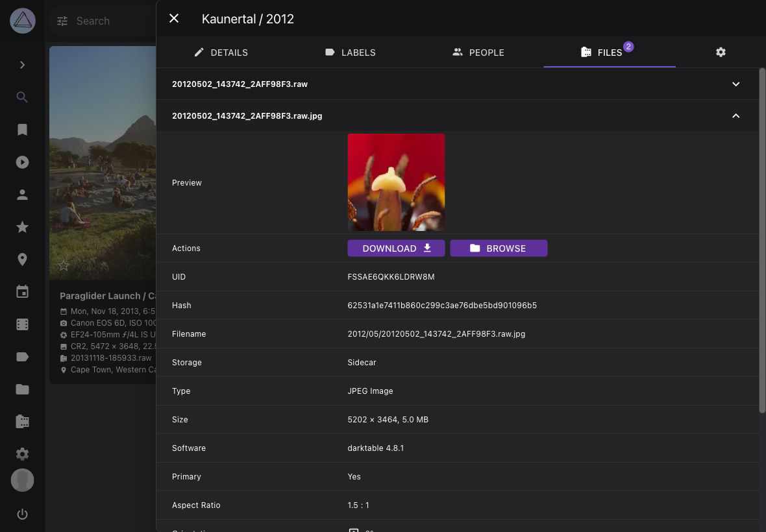Open the flower preview thumbnail
Screen dimensions: 766x532
396,182
